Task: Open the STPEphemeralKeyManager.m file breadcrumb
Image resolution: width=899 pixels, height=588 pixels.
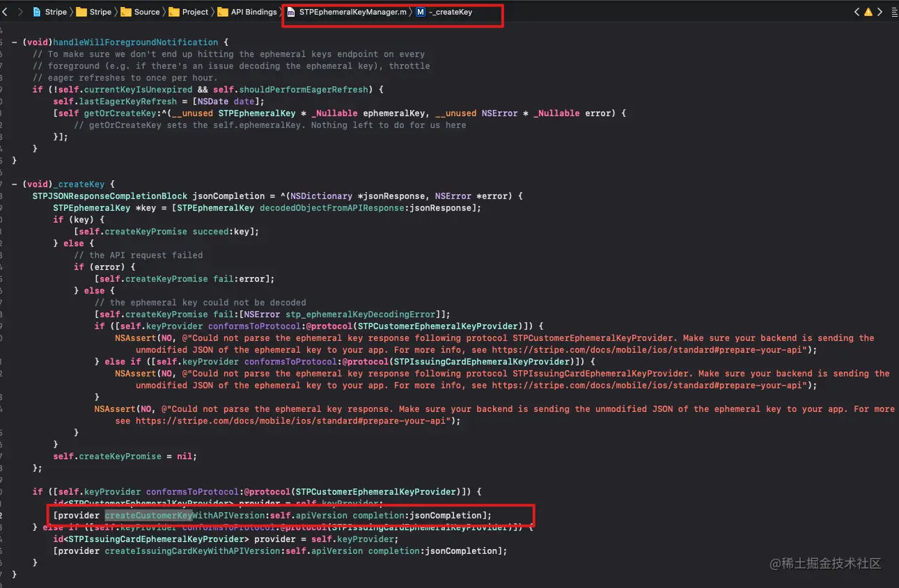Action: (x=346, y=12)
